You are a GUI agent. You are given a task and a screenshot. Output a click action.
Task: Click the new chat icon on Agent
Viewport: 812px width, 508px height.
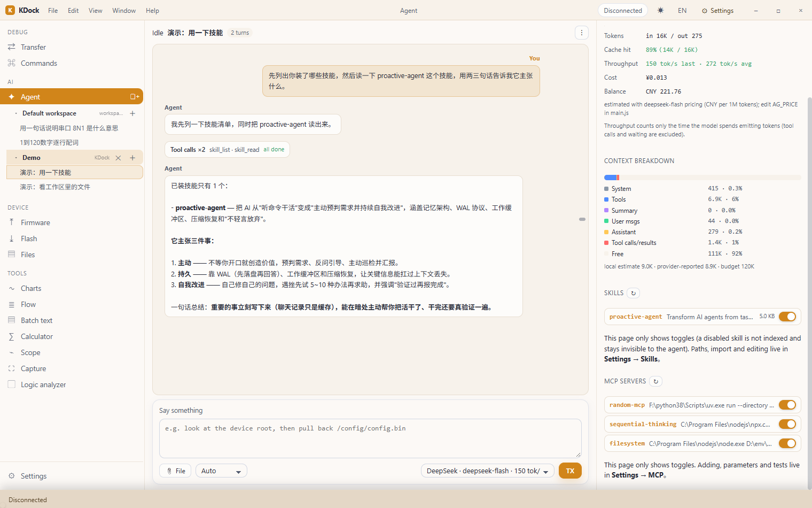135,97
